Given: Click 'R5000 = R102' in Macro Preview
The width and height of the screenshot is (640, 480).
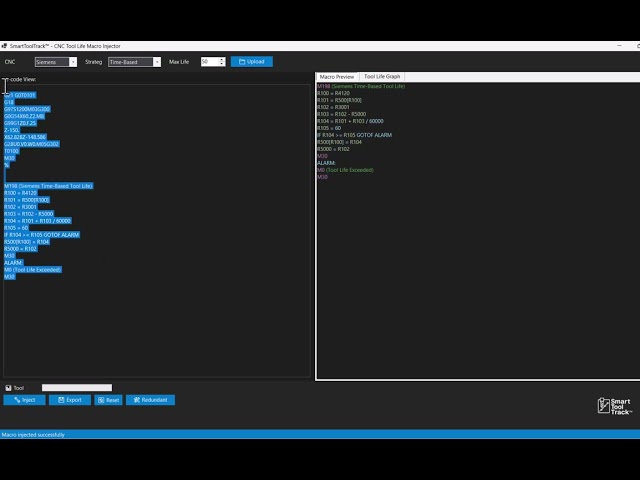Looking at the screenshot, I should pos(333,149).
